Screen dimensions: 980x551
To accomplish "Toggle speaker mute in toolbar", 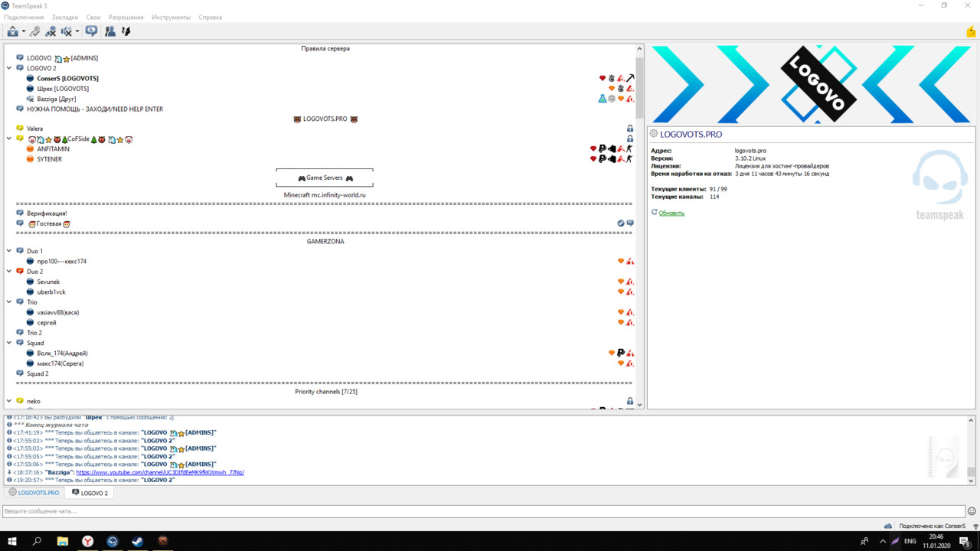I will tap(67, 31).
